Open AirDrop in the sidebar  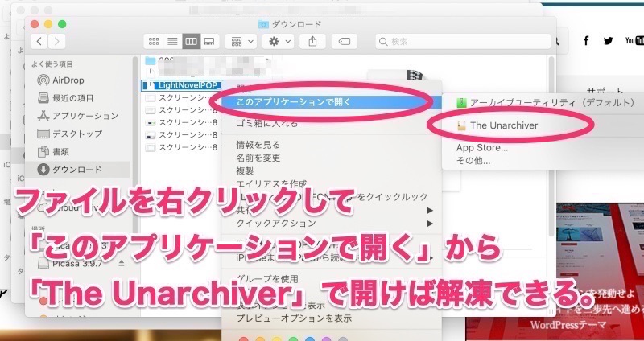pyautogui.click(x=60, y=80)
